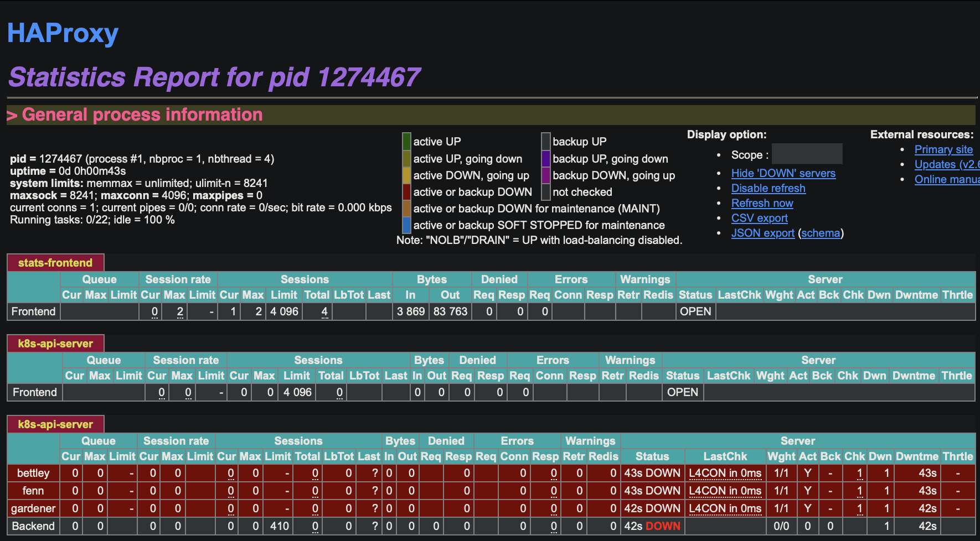Click the stats-frontend session limit 4 096
The height and width of the screenshot is (541, 980).
pyautogui.click(x=284, y=311)
